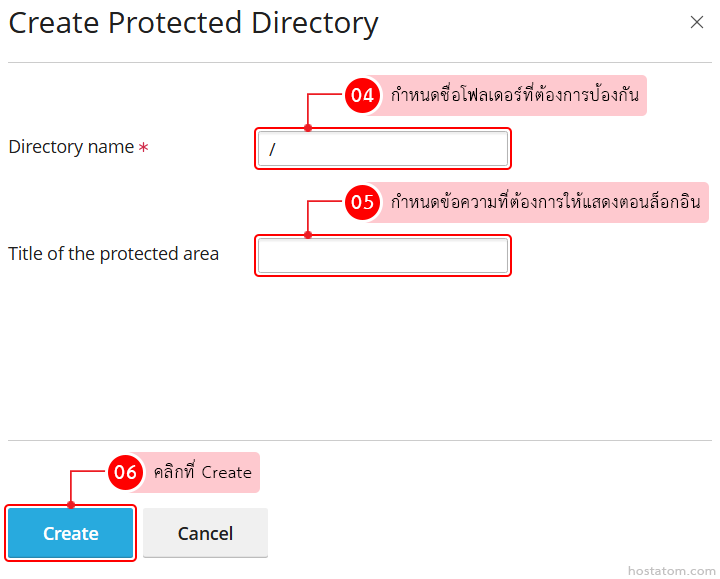Click the red dot above the Title field
This screenshot has height=579, width=720.
(308, 235)
